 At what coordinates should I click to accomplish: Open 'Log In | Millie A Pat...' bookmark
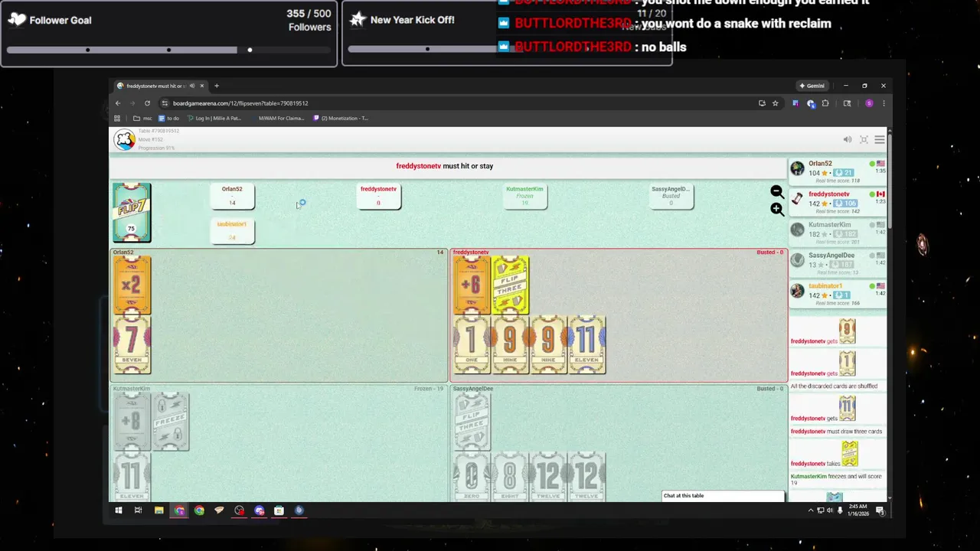(x=214, y=119)
